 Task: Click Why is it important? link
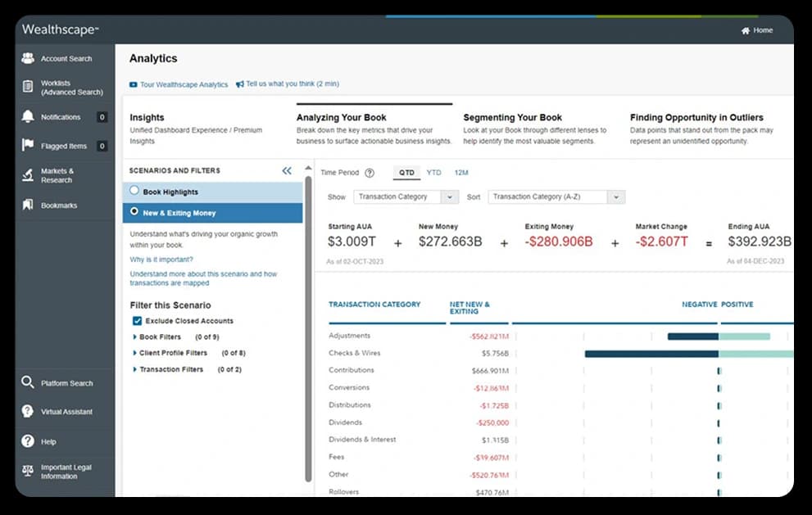click(x=161, y=260)
